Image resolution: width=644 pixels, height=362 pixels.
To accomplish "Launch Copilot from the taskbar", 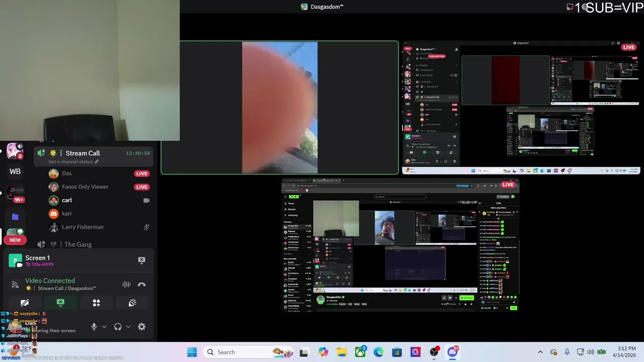I will coord(323,352).
